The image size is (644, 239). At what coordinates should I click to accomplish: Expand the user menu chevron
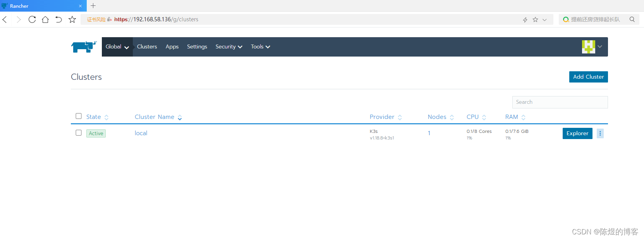(600, 47)
